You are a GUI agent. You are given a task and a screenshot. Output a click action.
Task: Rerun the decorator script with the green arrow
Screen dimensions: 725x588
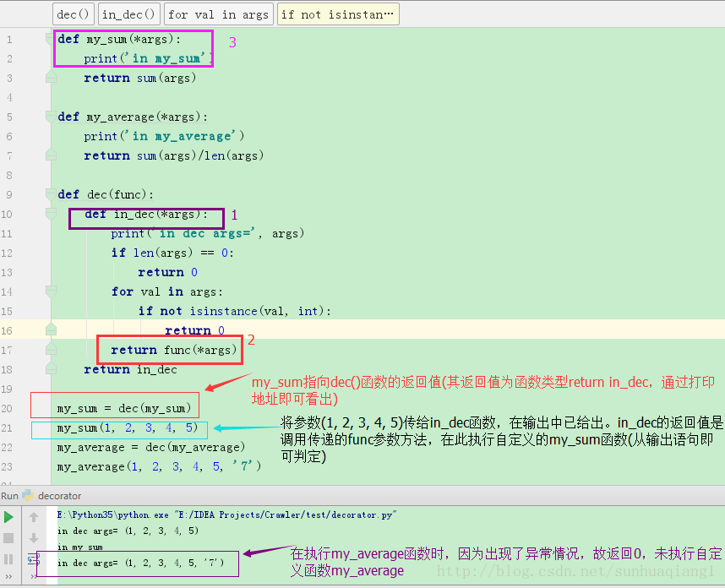click(x=8, y=516)
